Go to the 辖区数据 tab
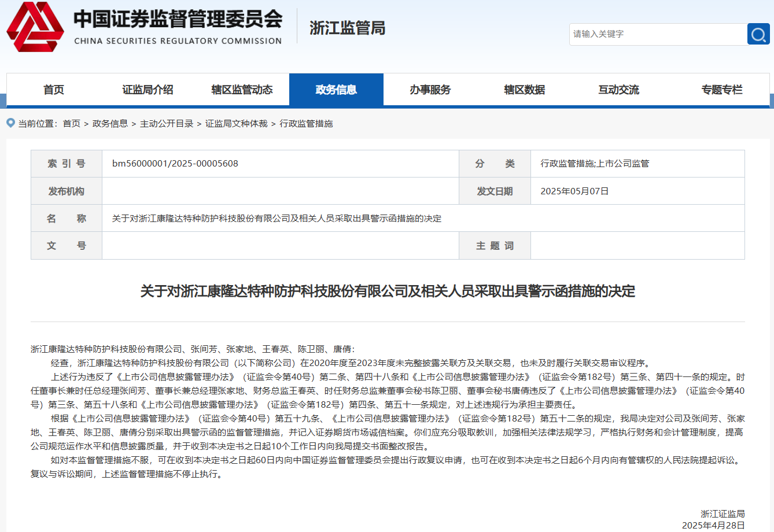Screen dimensions: 774x532 pos(525,90)
